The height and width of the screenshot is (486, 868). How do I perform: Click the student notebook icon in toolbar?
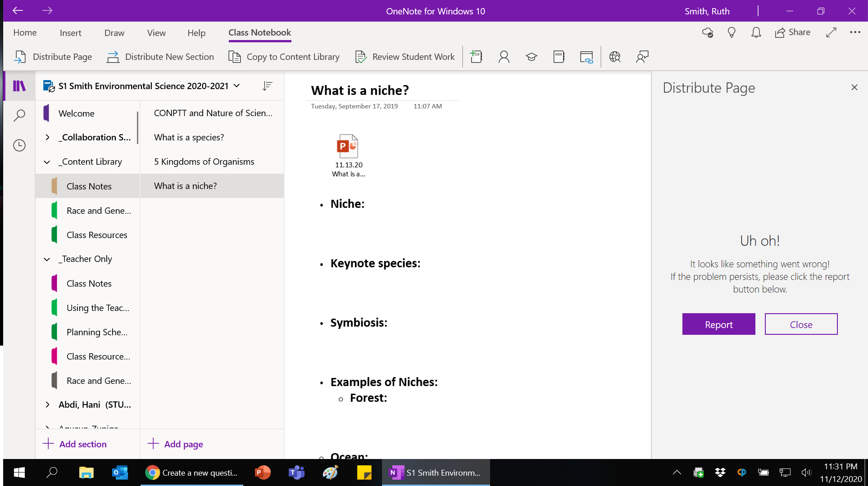coord(558,56)
